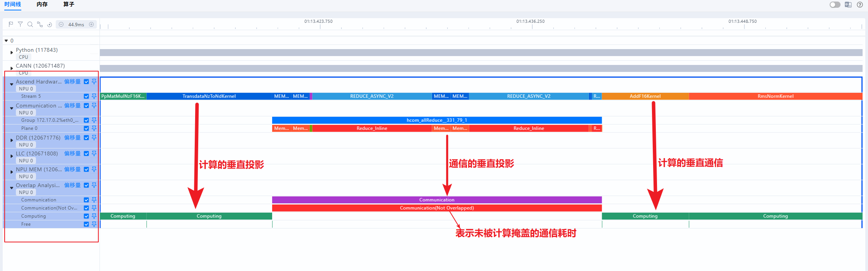Expand the Python (117843) process
Image resolution: width=868 pixels, height=271 pixels.
12,53
